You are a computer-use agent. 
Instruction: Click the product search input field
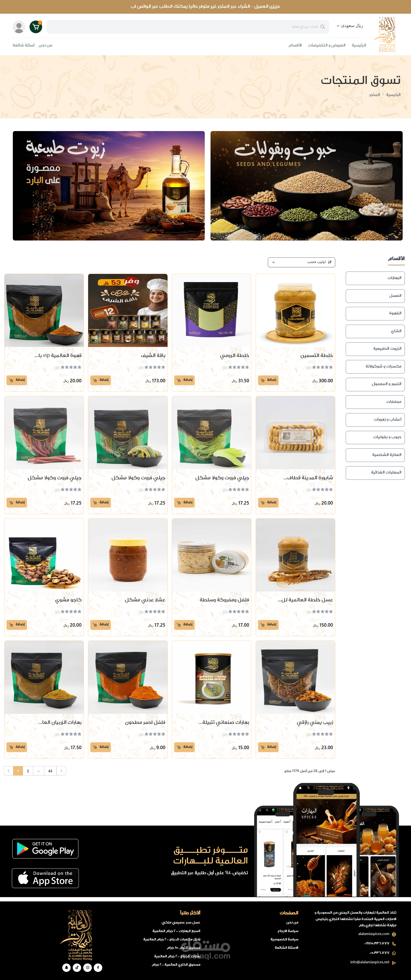[x=188, y=27]
